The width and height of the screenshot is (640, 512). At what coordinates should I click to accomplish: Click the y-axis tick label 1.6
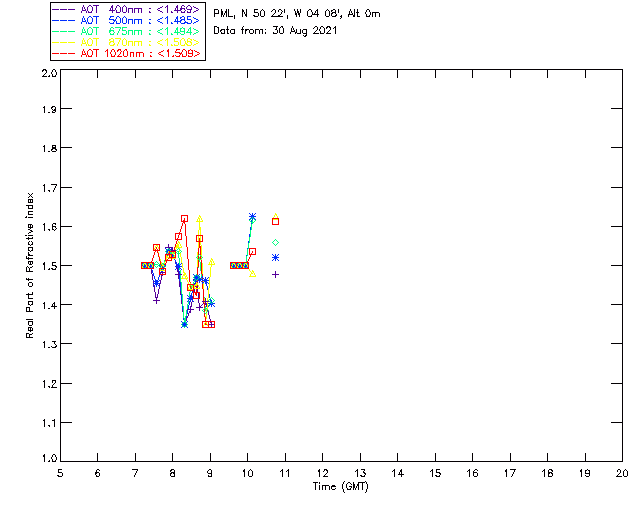click(x=49, y=227)
